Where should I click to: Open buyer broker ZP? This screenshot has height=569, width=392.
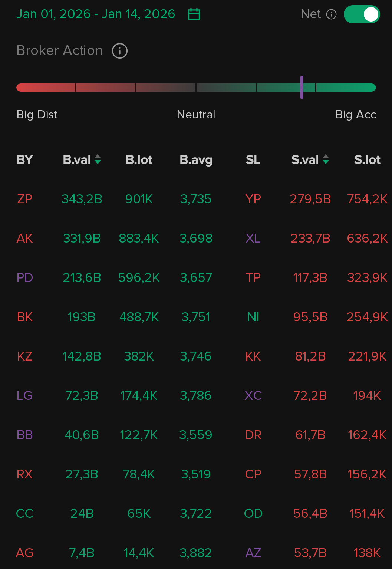25,199
